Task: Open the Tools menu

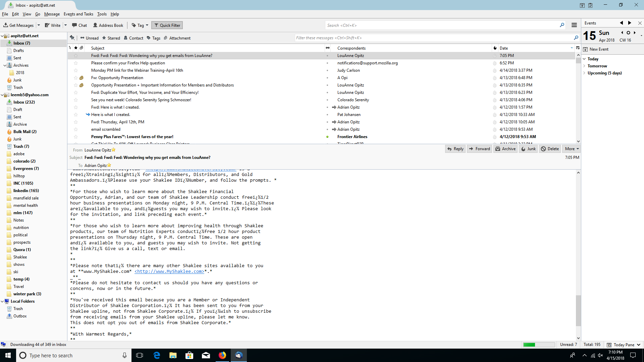Action: click(x=102, y=14)
